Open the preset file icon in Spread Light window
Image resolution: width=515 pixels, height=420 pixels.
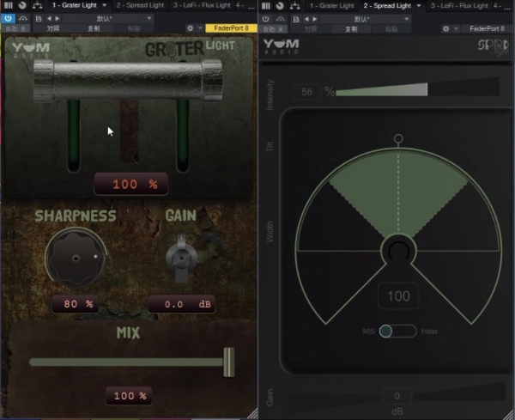coord(296,19)
